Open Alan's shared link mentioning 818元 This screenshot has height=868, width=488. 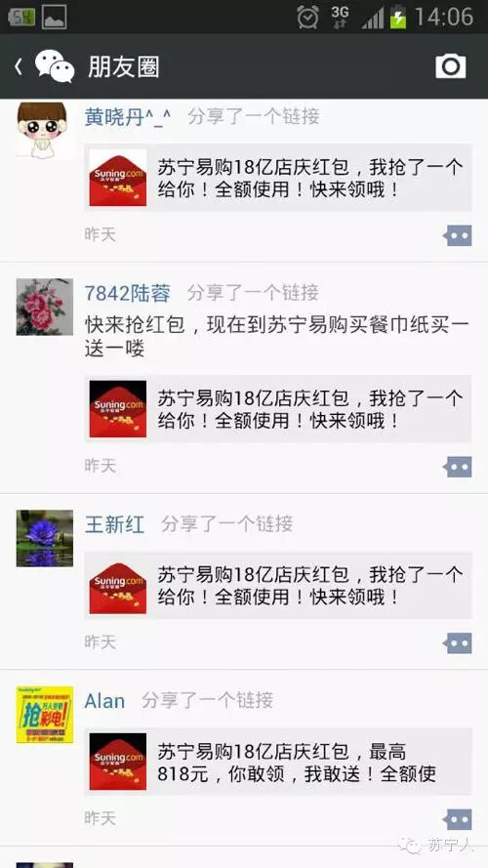click(x=278, y=762)
